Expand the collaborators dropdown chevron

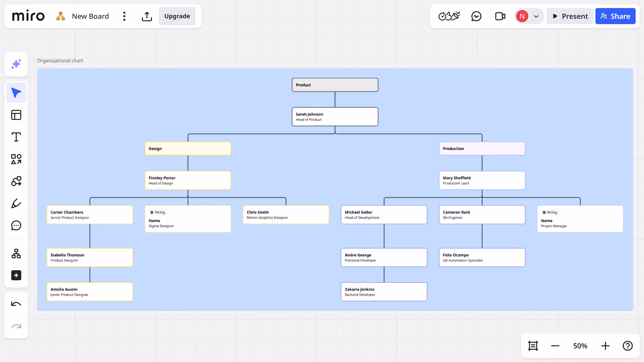[536, 16]
